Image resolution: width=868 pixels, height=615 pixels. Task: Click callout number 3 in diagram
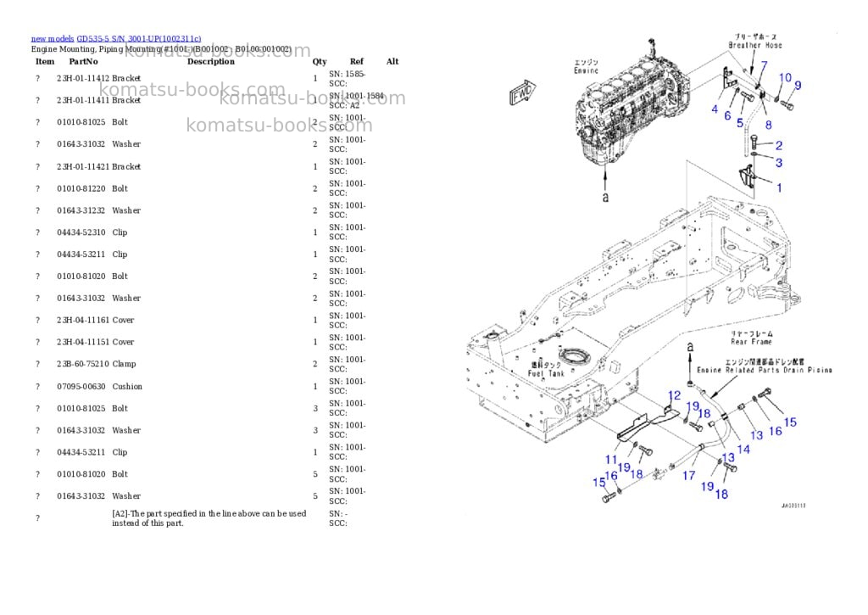[x=779, y=163]
